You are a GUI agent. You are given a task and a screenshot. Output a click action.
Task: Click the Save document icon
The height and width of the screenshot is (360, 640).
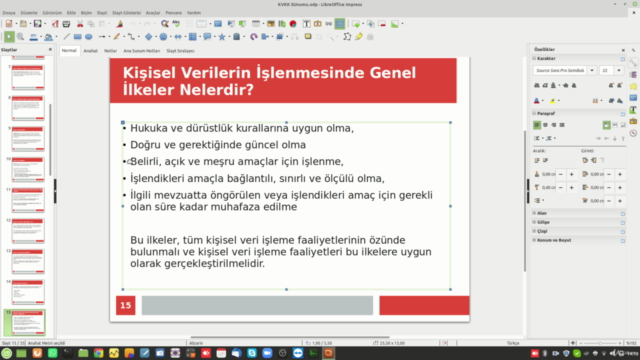(x=37, y=24)
